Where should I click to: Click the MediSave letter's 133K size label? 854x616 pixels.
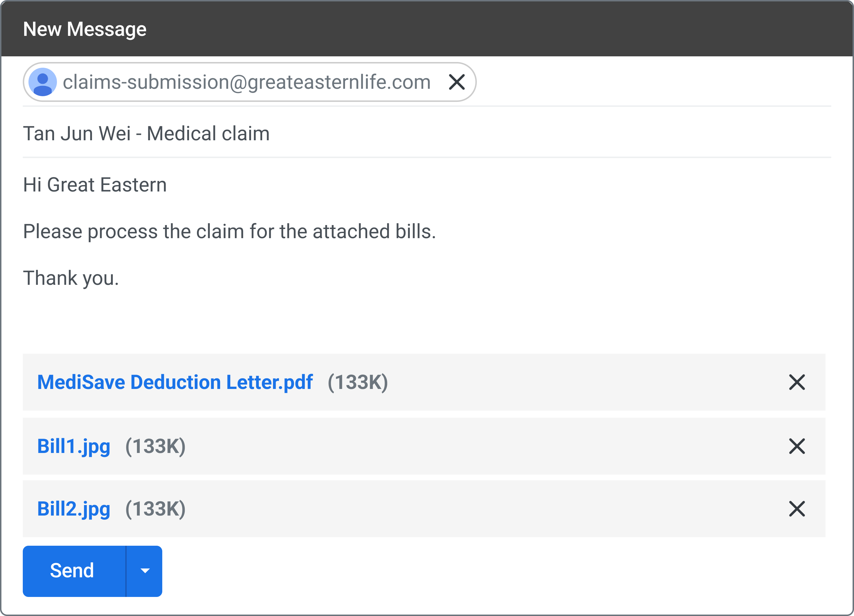pyautogui.click(x=358, y=382)
